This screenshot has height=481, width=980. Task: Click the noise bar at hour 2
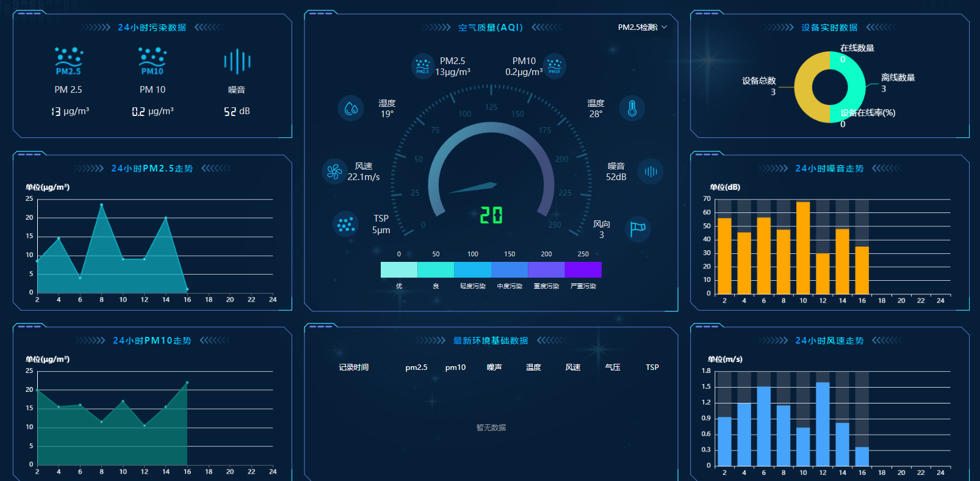(724, 256)
